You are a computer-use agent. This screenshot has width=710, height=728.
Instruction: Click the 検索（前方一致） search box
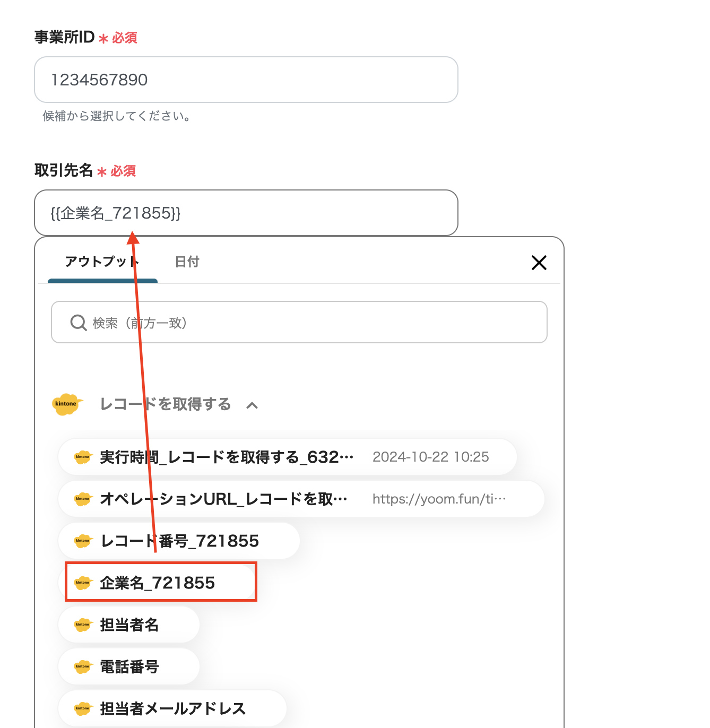(x=299, y=323)
